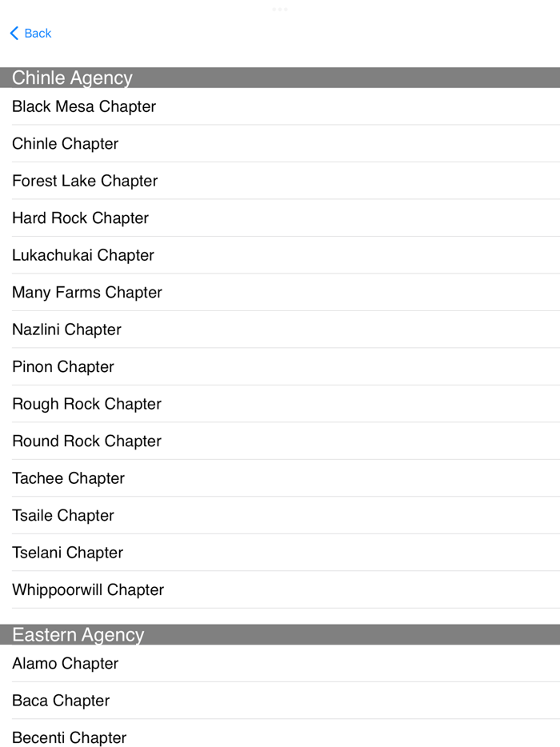Screen dimensions: 560x747
Task: Select Tsaile Chapter
Action: point(63,515)
